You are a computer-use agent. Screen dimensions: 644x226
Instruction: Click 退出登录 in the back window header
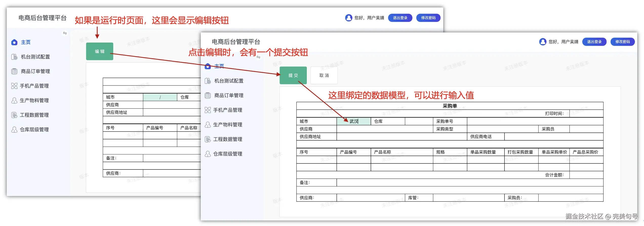click(x=400, y=18)
